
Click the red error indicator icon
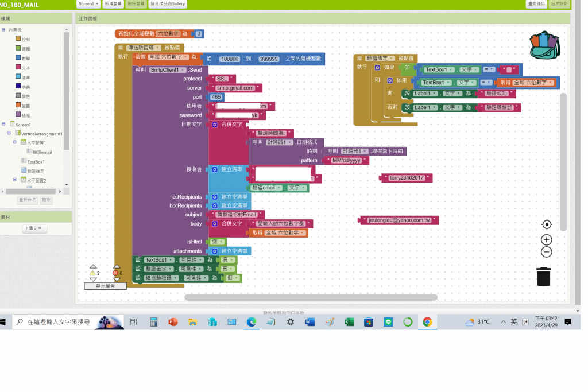point(115,273)
